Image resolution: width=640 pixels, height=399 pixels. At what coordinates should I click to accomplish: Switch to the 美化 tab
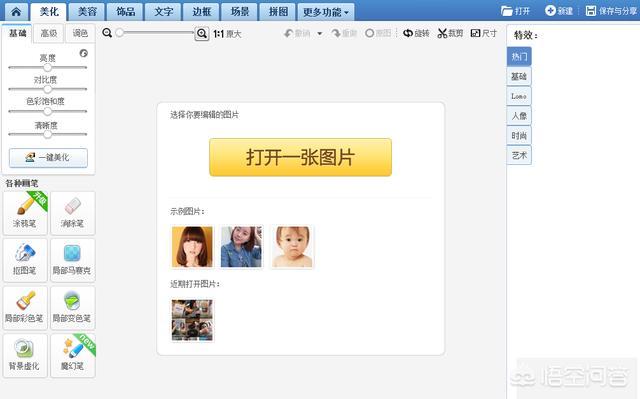point(49,11)
